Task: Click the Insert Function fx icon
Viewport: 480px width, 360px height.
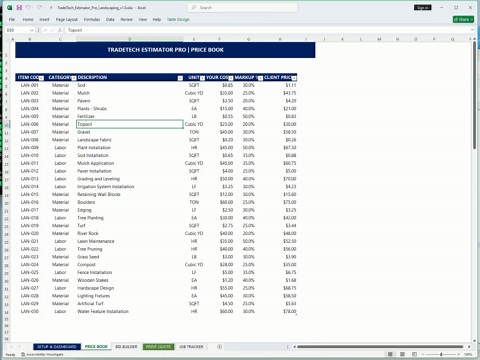Action: point(60,30)
